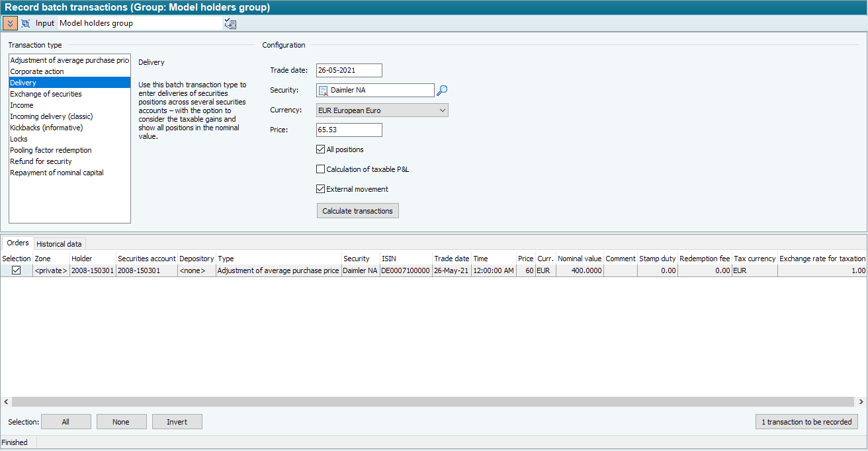Choose Exchange of securities in the list
The width and height of the screenshot is (868, 451).
pos(46,94)
